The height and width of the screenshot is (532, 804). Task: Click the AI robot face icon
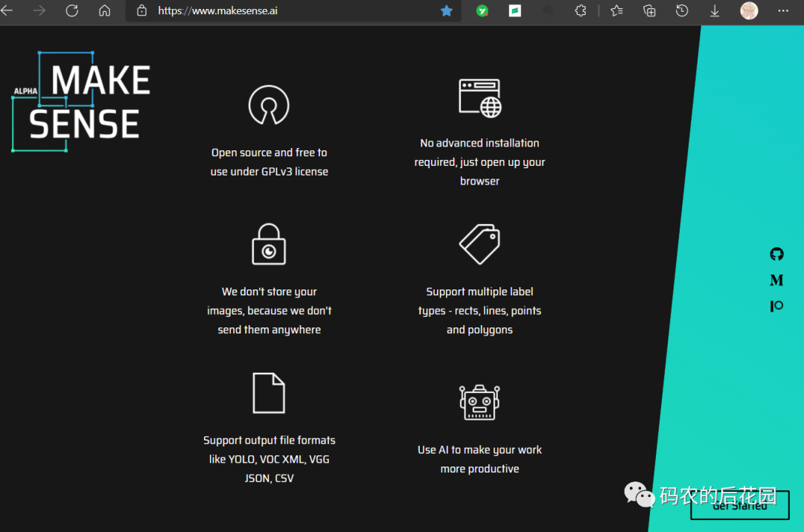pos(480,403)
